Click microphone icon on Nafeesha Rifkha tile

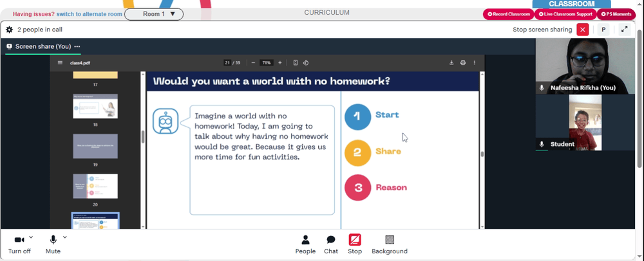[x=542, y=88]
